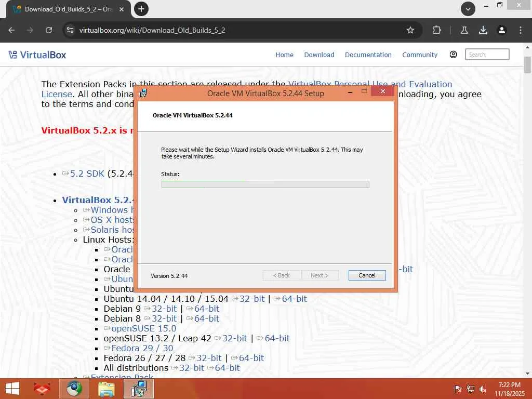The image size is (532, 399).
Task: Switch to VirtualBox installer taskbar icon
Action: tap(139, 389)
